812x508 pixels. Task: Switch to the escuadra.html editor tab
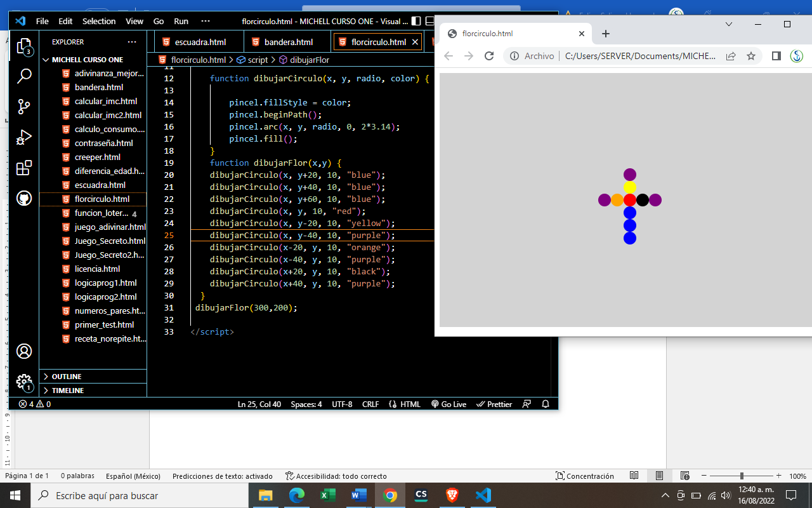pyautogui.click(x=200, y=42)
